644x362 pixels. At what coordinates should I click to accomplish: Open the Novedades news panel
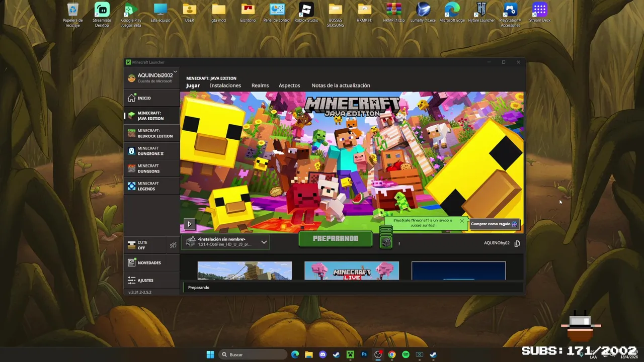pos(151,262)
